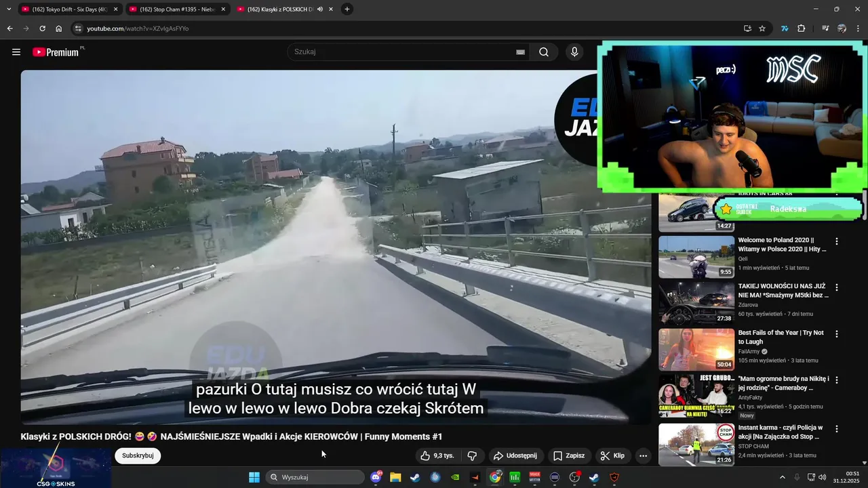Mute audio on Klasyki z POLSKICH tab
Image resolution: width=868 pixels, height=488 pixels.
[320, 9]
